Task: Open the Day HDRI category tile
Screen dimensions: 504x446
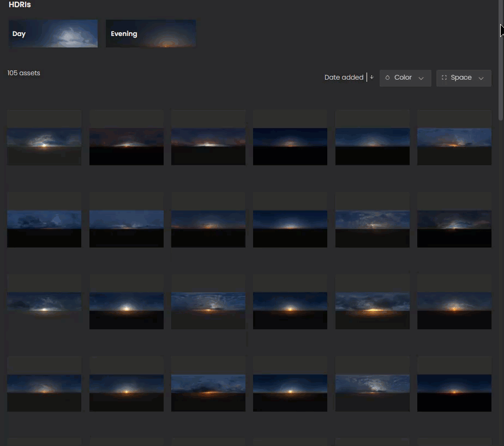Action: [x=53, y=34]
